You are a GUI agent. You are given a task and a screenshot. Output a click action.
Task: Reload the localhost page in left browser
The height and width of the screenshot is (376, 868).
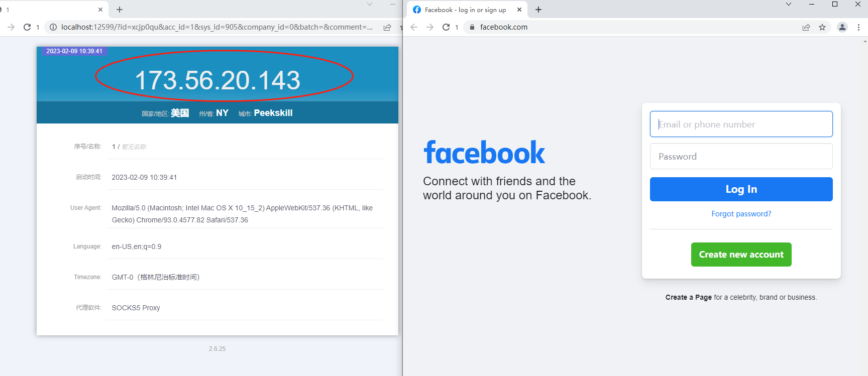(x=27, y=27)
